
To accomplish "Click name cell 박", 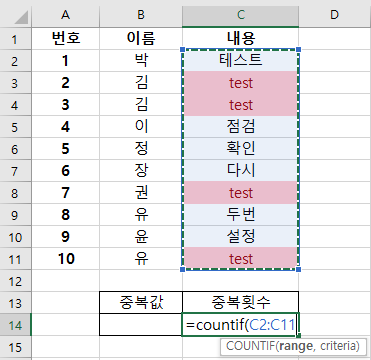I will [141, 61].
